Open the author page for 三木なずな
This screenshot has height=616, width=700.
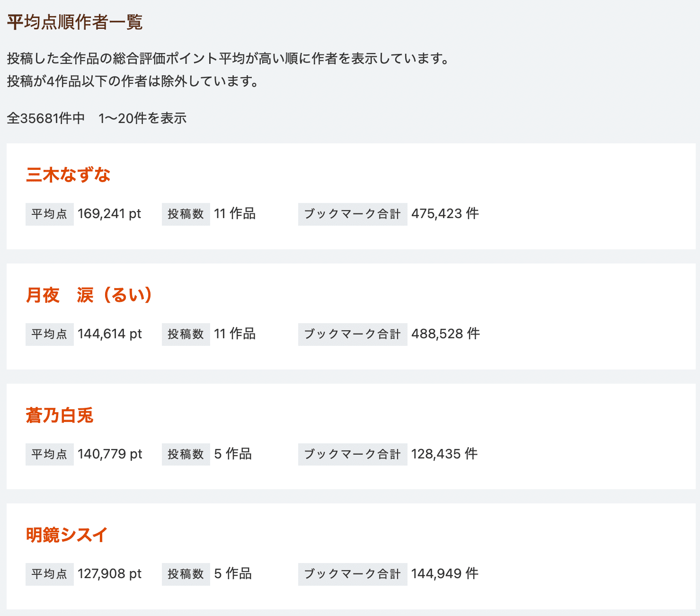pyautogui.click(x=69, y=175)
